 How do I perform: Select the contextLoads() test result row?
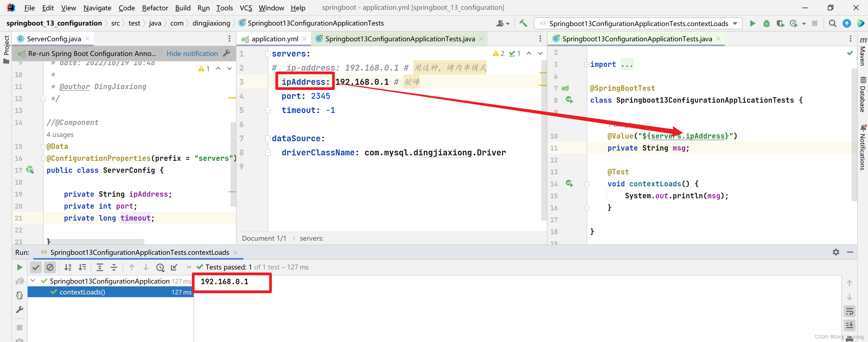(110, 292)
